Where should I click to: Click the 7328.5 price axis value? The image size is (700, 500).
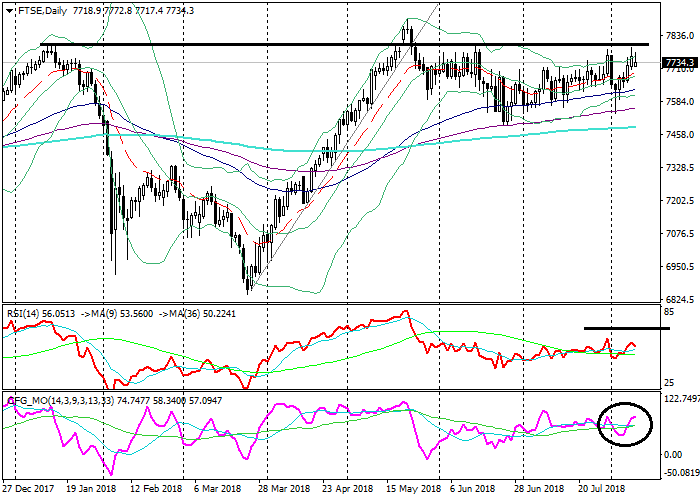tap(679, 168)
